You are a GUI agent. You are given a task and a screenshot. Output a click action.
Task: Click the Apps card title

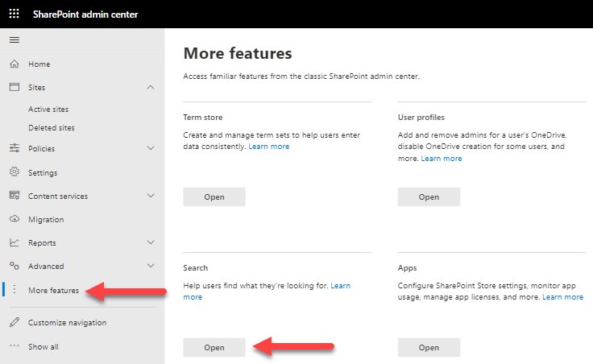point(408,268)
